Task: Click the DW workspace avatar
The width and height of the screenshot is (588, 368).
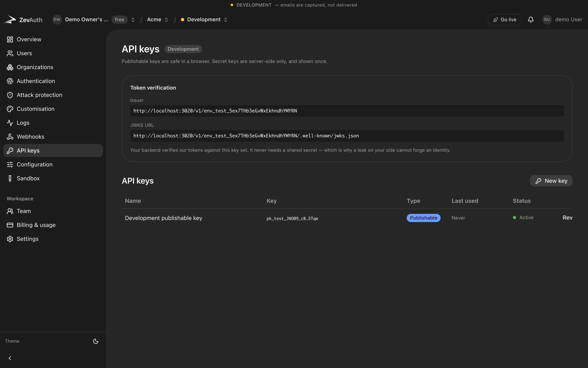Action: [x=57, y=20]
